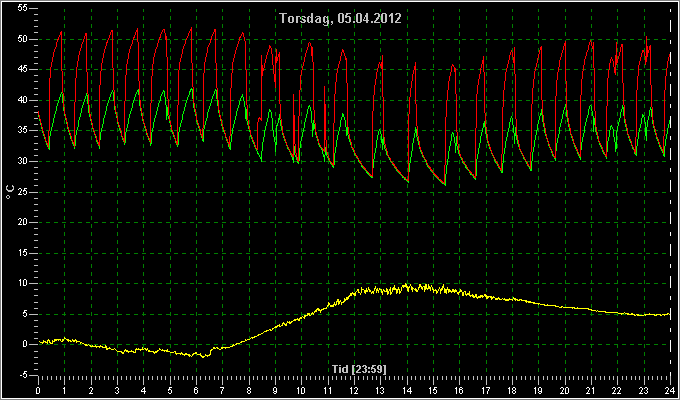Click the 30 degree tick label
Screen dimensions: 680x400
23,161
